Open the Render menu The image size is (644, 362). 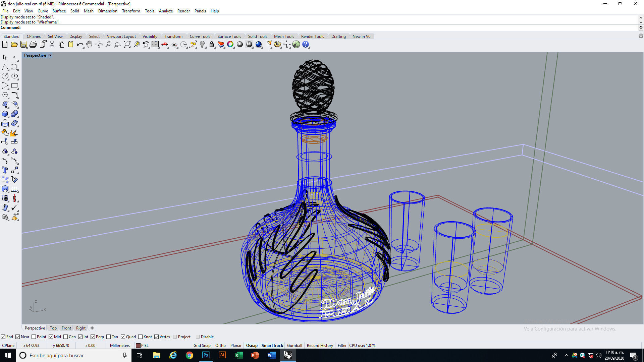click(x=183, y=11)
